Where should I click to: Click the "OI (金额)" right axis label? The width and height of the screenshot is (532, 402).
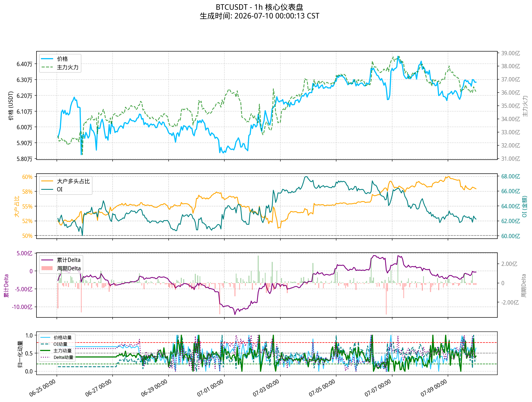[x=525, y=206]
